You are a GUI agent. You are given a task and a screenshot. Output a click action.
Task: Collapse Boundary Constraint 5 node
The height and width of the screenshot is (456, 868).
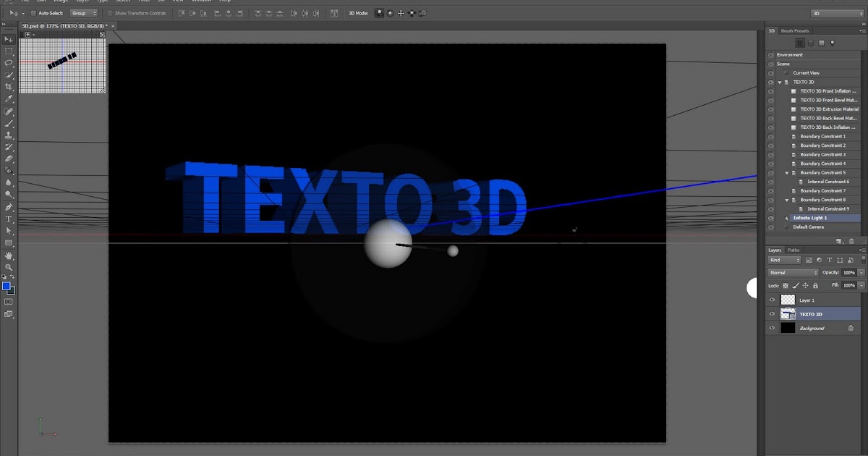tap(787, 173)
